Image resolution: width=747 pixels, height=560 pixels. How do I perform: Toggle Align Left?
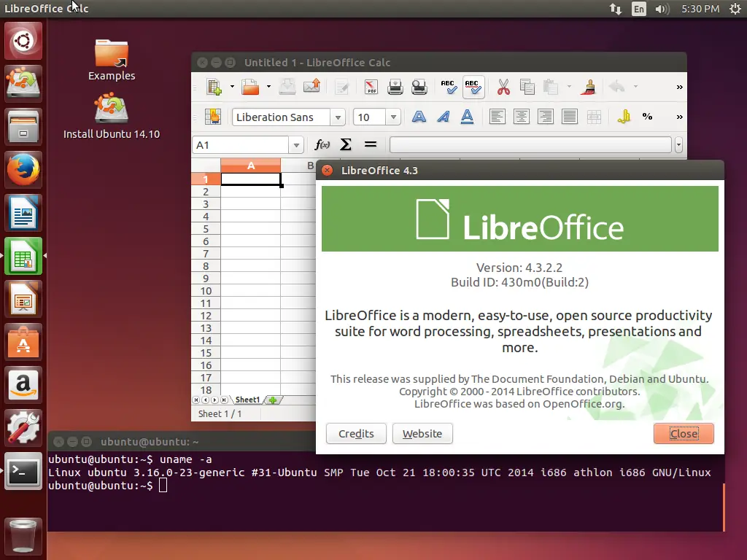click(x=498, y=117)
